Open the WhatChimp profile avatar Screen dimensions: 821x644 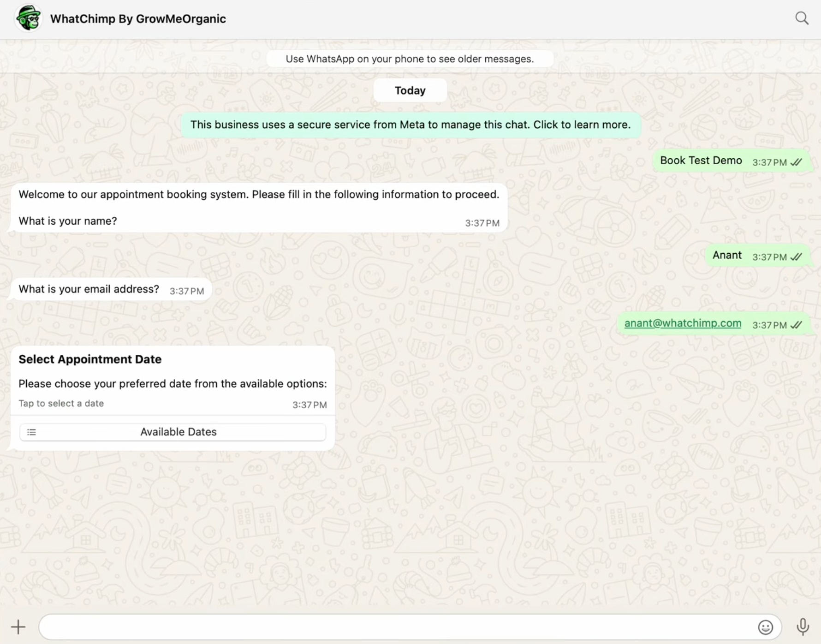29,18
